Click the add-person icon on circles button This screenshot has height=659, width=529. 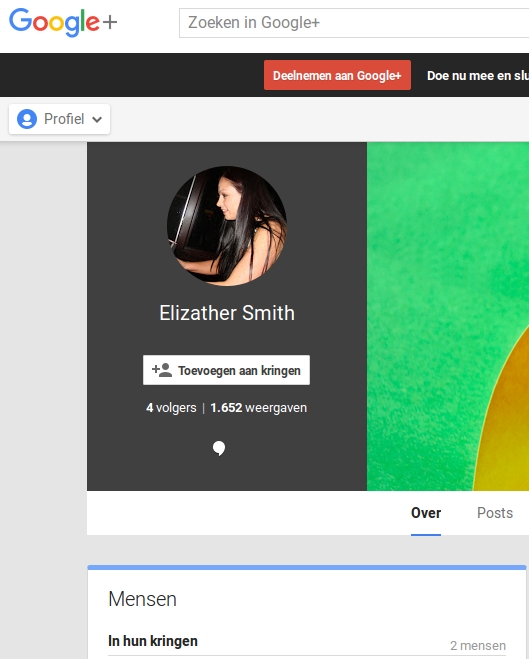coord(162,370)
